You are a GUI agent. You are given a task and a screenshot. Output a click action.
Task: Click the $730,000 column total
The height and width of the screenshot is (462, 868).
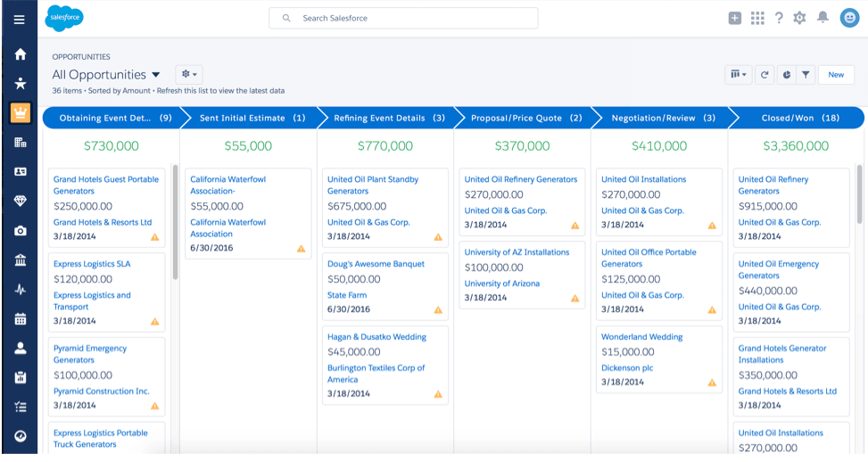point(112,146)
